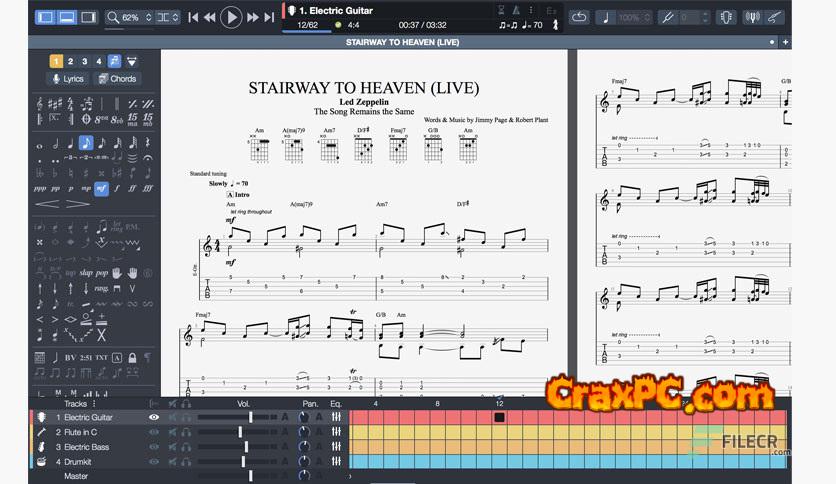Screen dimensions: 836x484
Task: Click the Chords button
Action: [x=117, y=79]
